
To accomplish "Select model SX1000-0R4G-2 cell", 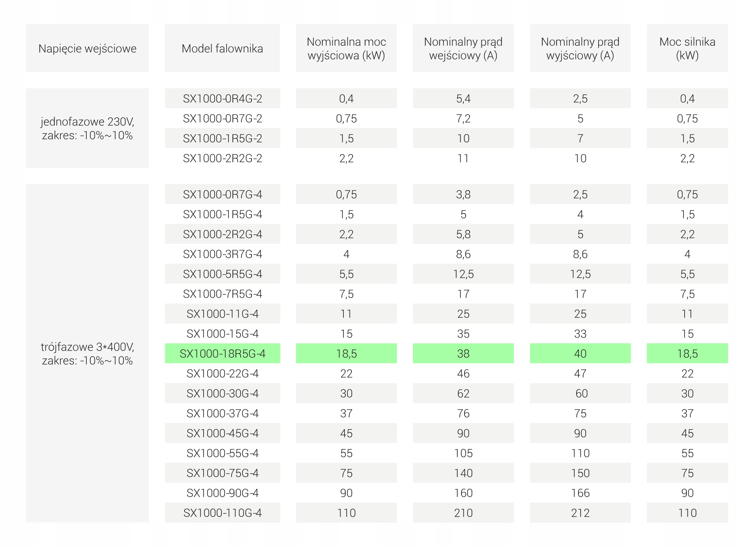I will point(222,98).
